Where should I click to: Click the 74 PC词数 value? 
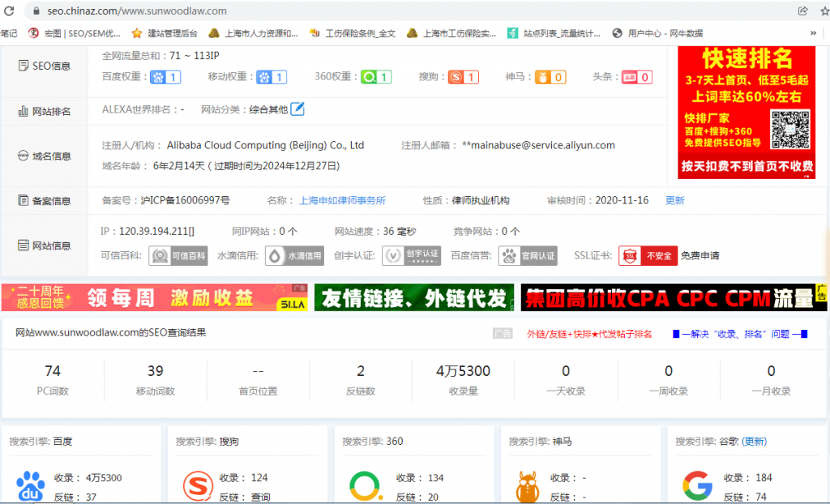tap(53, 371)
